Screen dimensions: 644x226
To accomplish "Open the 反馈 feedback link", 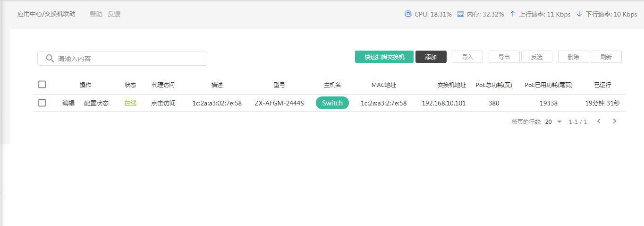I will [114, 14].
